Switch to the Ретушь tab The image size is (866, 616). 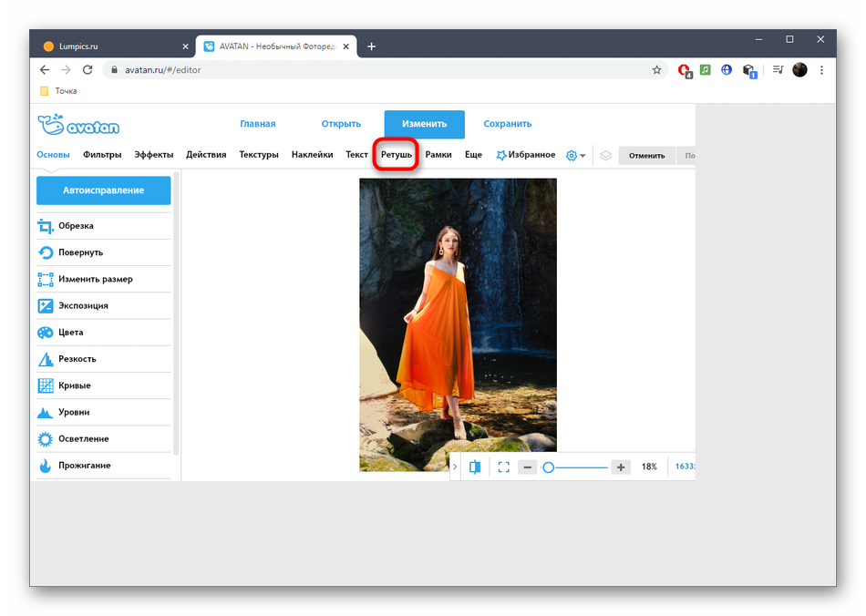(397, 155)
